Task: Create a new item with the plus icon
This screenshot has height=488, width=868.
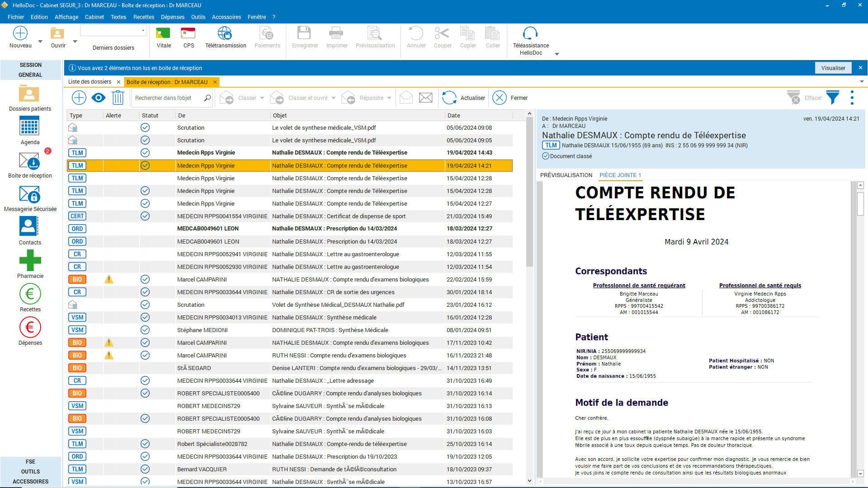Action: click(79, 98)
